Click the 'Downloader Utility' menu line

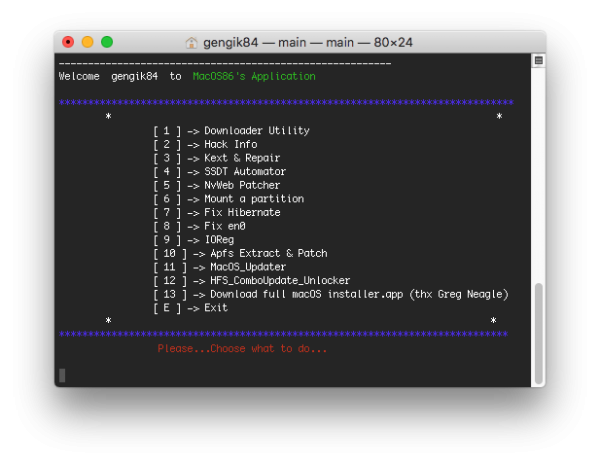tap(231, 131)
